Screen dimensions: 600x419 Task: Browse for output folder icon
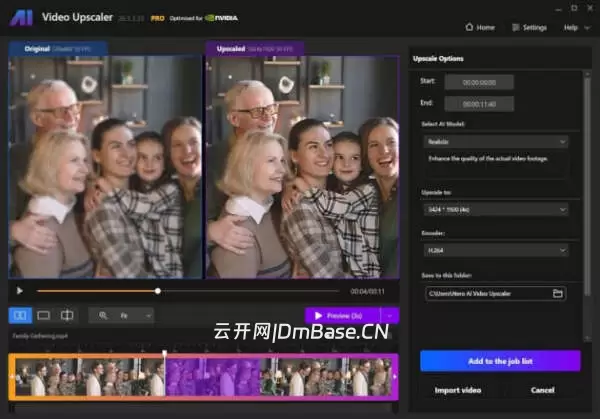558,293
